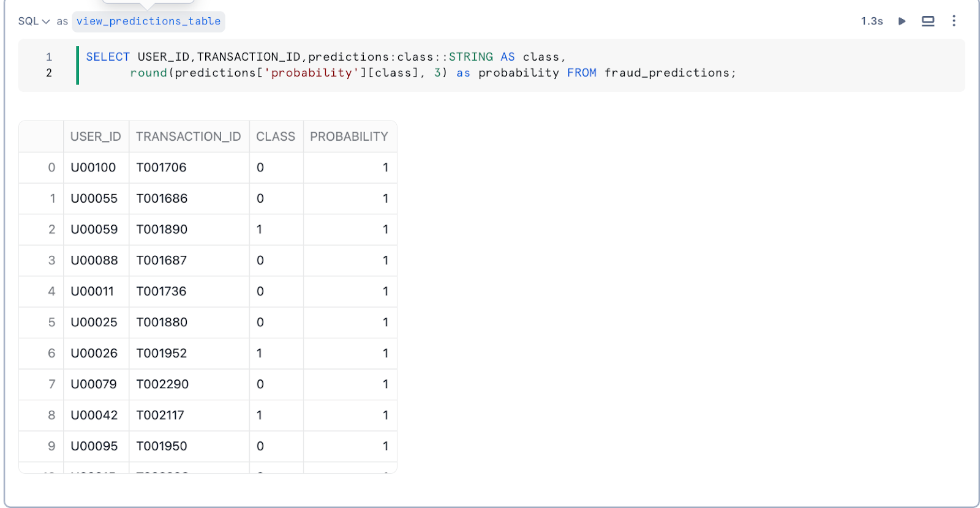Run the SQL cell with play icon
Viewport: 980px width, 508px height.
click(x=902, y=21)
